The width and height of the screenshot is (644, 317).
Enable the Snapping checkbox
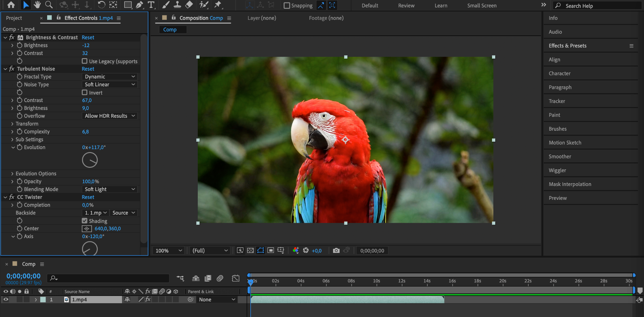(287, 6)
